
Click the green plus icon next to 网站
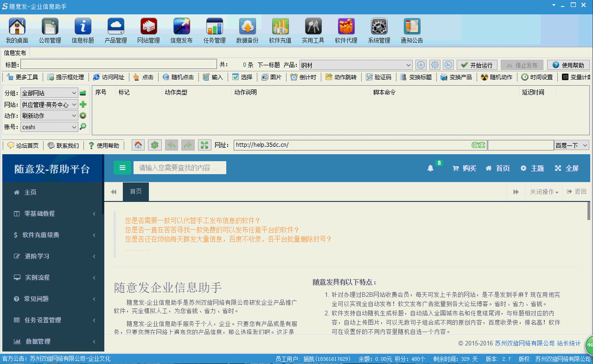click(x=83, y=105)
